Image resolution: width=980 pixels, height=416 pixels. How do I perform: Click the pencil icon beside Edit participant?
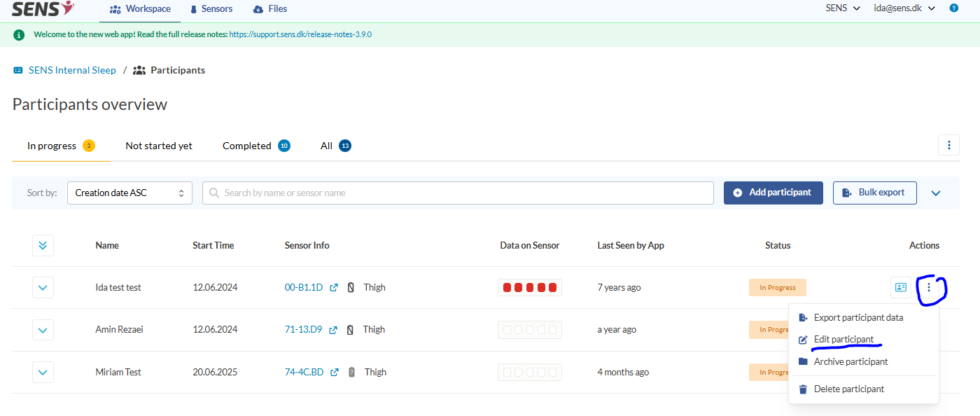coord(802,339)
